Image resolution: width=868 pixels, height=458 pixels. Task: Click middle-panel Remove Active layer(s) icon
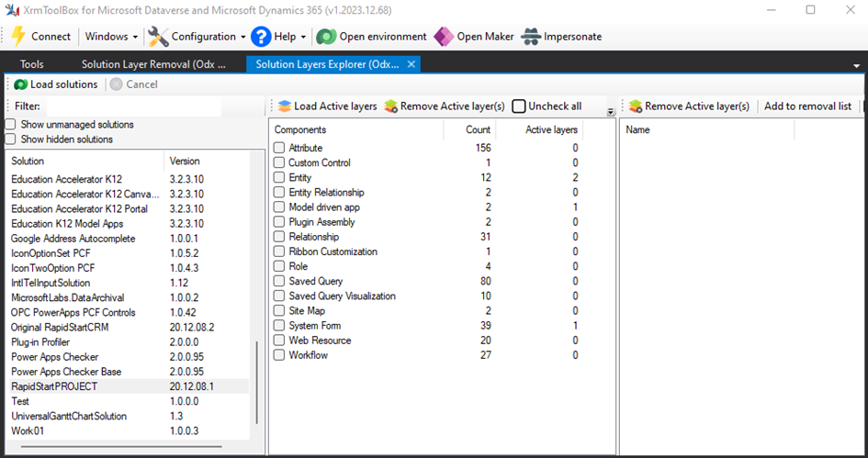click(x=391, y=106)
